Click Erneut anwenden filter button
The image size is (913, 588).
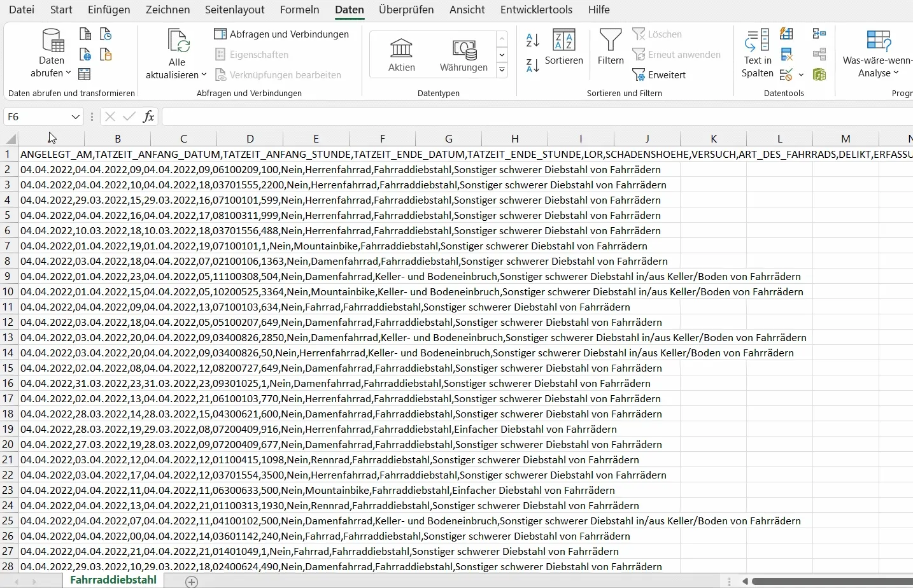click(677, 55)
